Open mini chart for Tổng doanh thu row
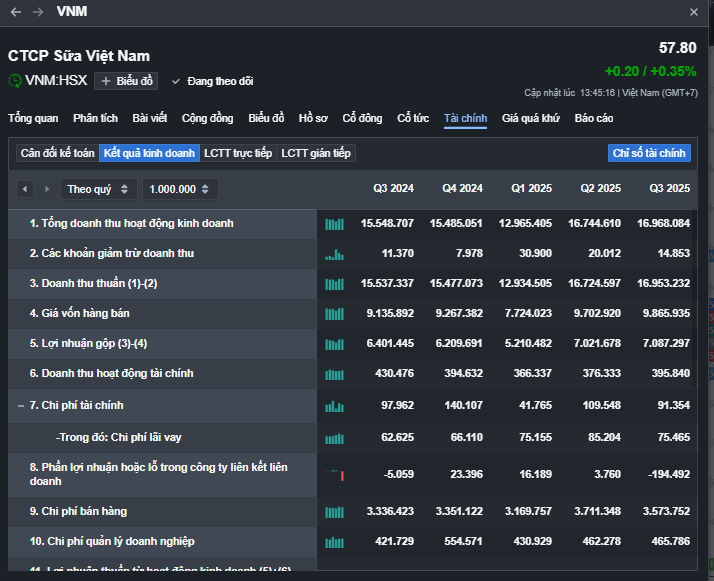 pyautogui.click(x=334, y=224)
